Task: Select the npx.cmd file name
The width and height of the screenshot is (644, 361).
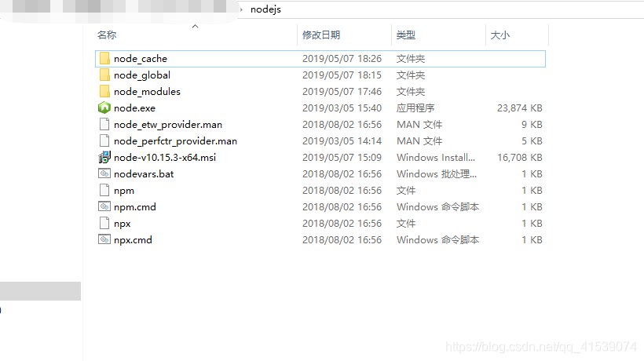Action: pos(133,239)
